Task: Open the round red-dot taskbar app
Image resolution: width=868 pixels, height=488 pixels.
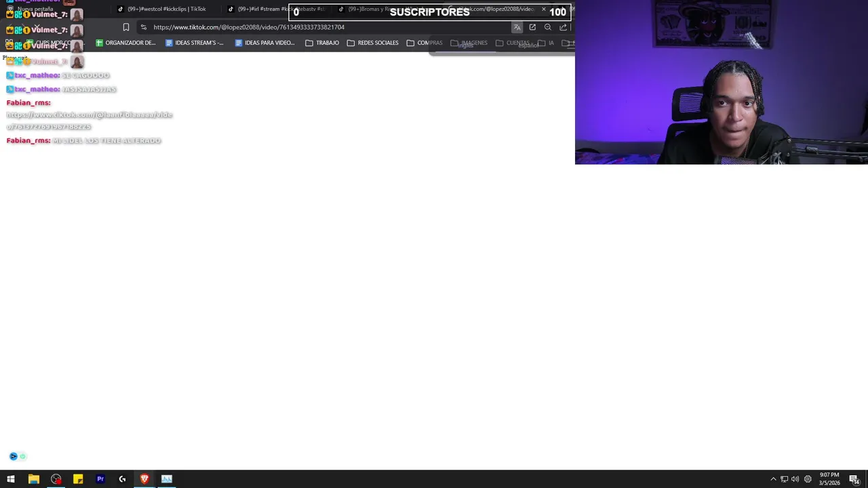Action: 56,479
